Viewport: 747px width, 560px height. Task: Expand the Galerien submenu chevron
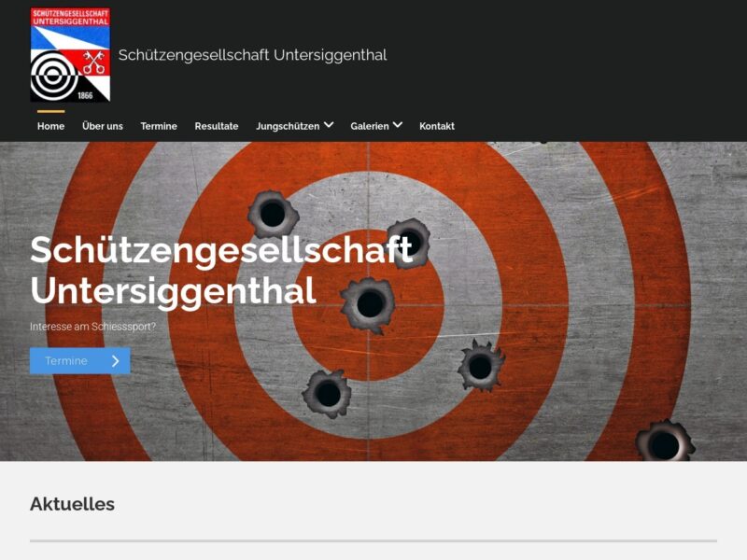click(398, 125)
